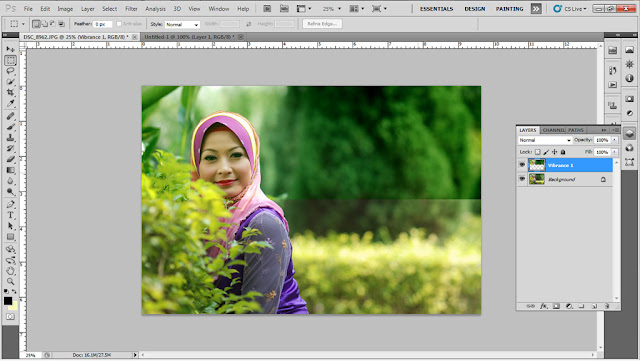Open the Style dropdown
This screenshot has width=640, height=361.
182,25
